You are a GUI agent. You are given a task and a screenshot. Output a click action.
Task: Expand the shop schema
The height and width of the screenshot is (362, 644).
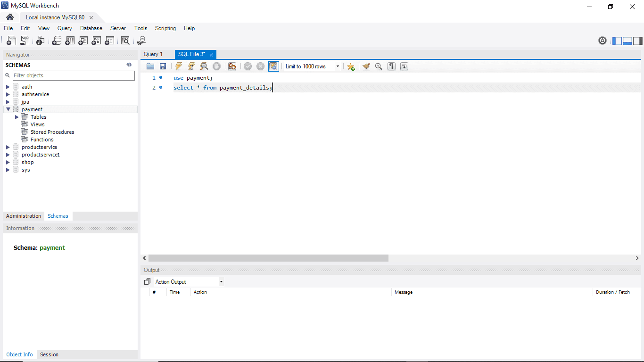8,162
